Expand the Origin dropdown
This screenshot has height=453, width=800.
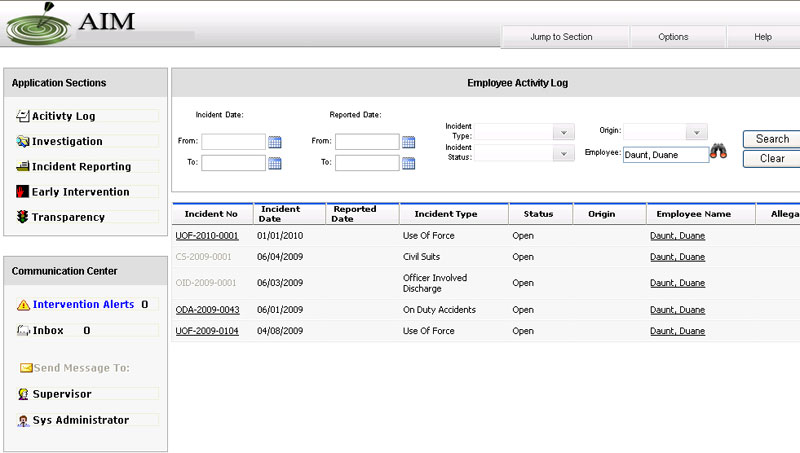pyautogui.click(x=696, y=133)
